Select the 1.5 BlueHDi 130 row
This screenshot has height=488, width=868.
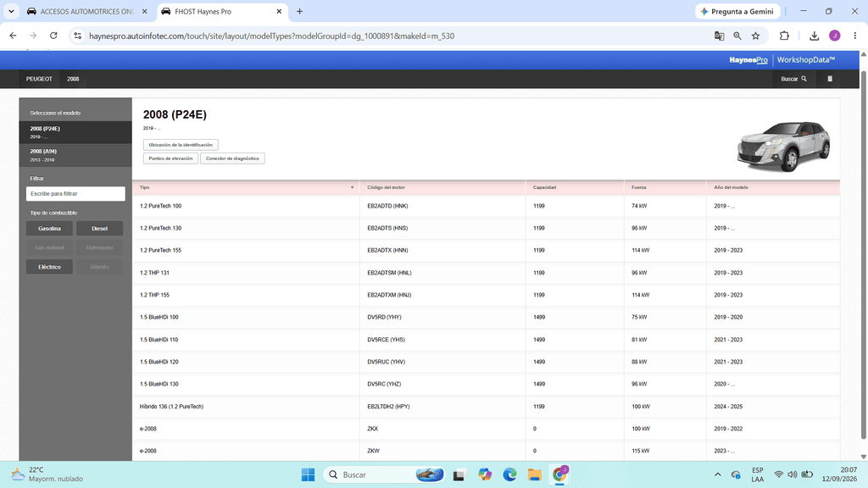(486, 384)
